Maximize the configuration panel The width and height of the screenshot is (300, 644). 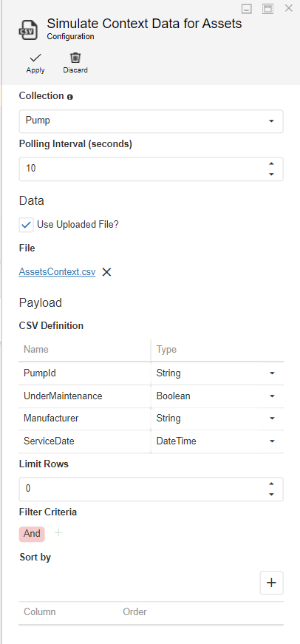[x=268, y=9]
